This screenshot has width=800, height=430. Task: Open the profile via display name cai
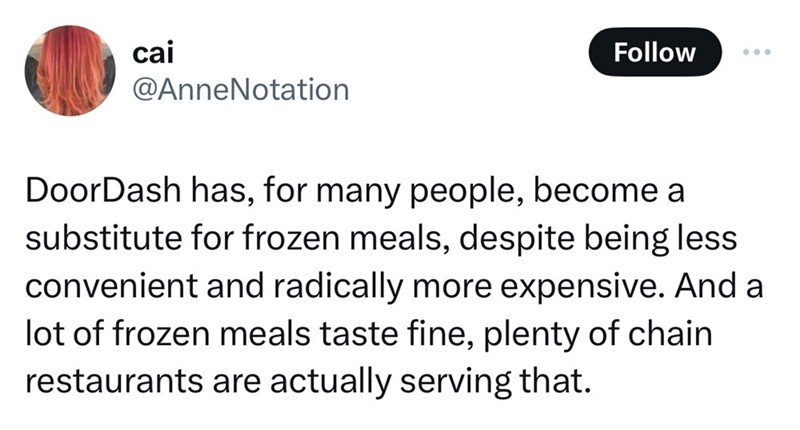(x=149, y=52)
